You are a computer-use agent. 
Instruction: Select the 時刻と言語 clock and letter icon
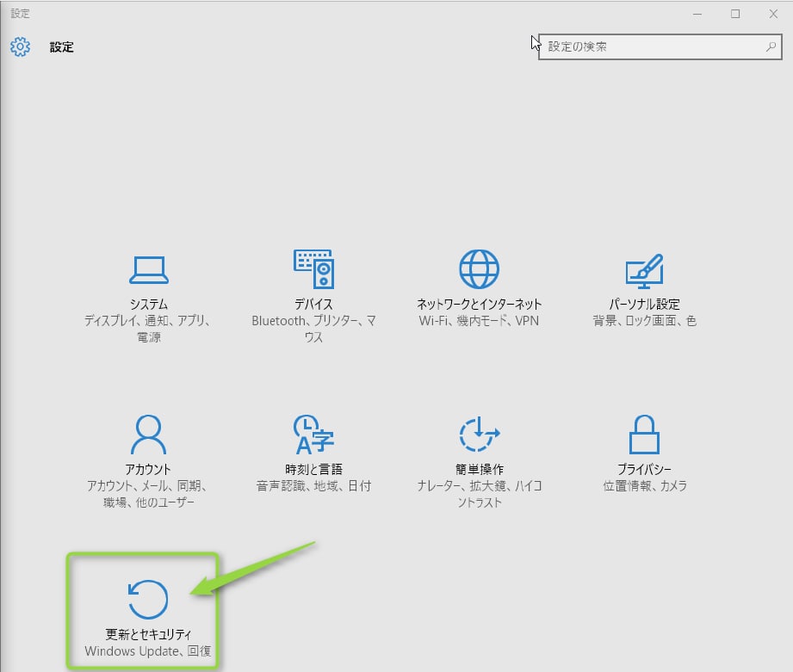(x=313, y=435)
